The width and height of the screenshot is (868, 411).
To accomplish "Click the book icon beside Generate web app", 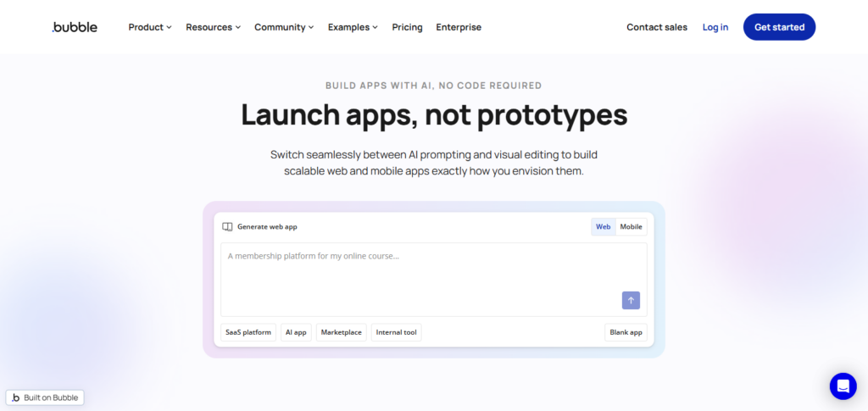I will [227, 227].
